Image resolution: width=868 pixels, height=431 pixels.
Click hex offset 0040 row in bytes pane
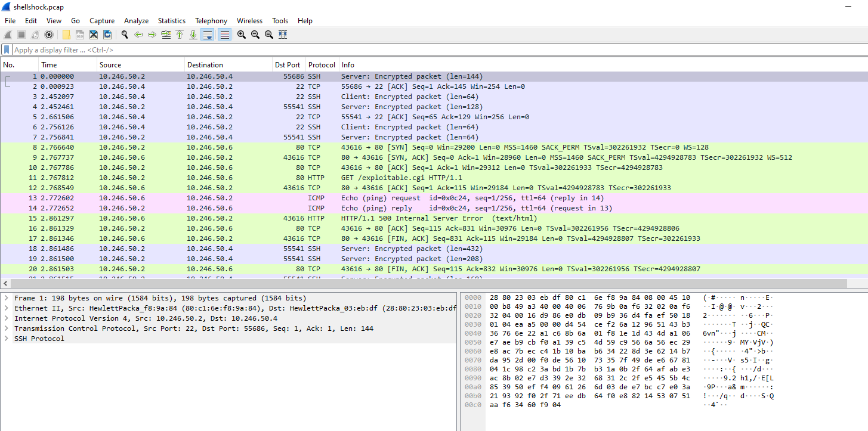pyautogui.click(x=472, y=333)
